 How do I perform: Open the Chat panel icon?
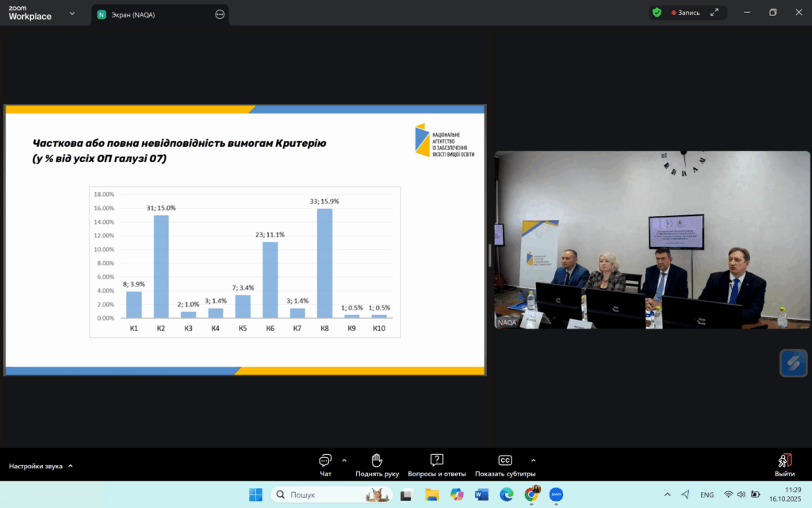(325, 460)
